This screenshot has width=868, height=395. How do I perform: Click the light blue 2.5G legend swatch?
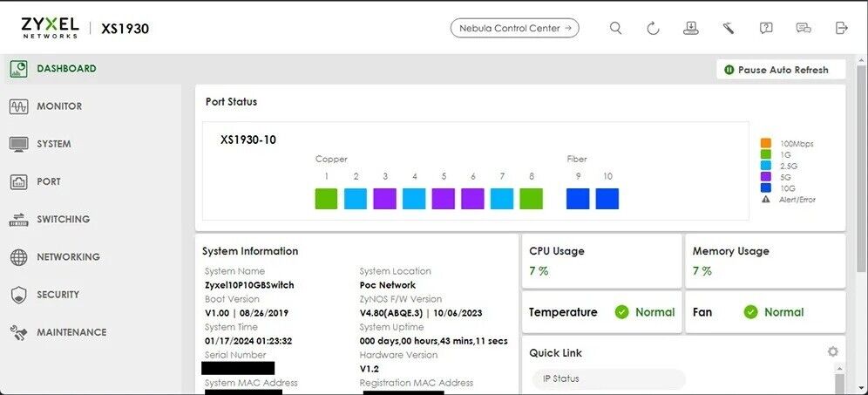[766, 166]
